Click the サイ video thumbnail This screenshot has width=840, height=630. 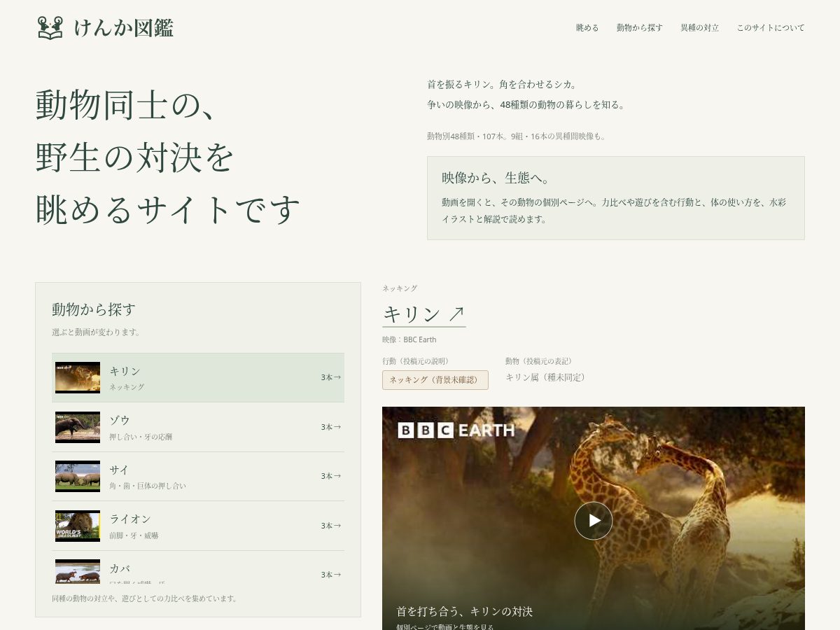point(78,476)
